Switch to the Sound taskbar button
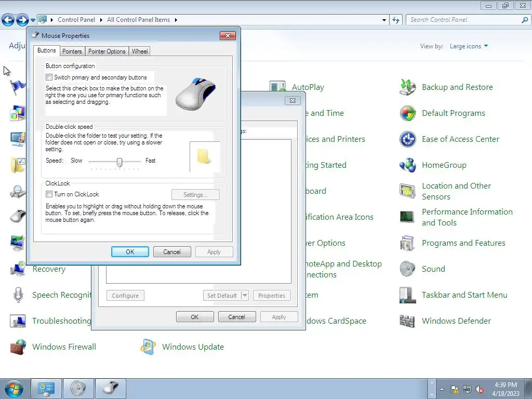532x399 pixels. 78,389
